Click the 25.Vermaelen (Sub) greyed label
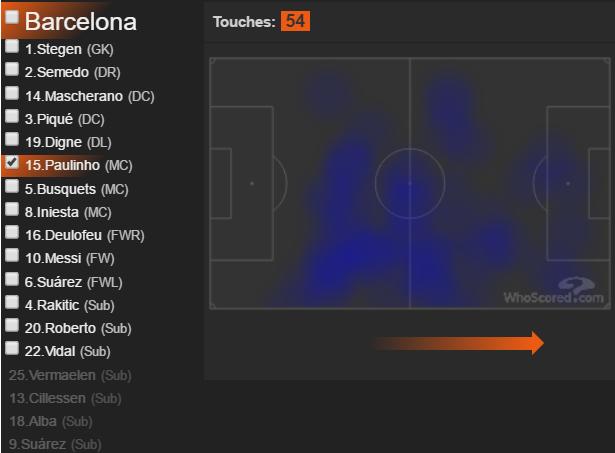 click(x=69, y=375)
